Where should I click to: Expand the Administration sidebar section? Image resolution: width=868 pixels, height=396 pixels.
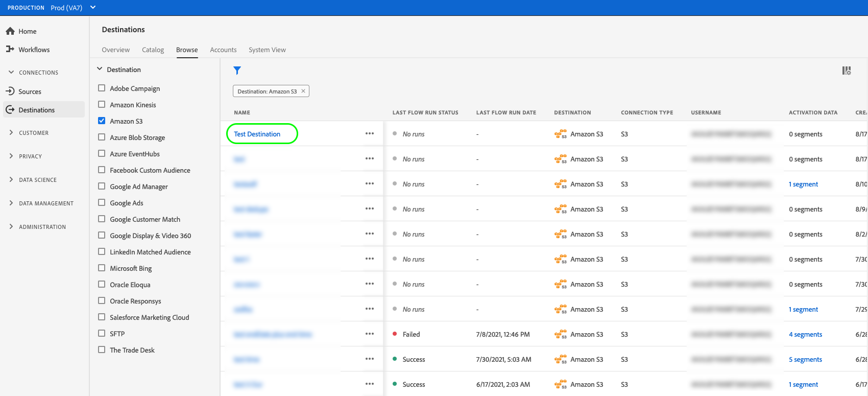(11, 226)
